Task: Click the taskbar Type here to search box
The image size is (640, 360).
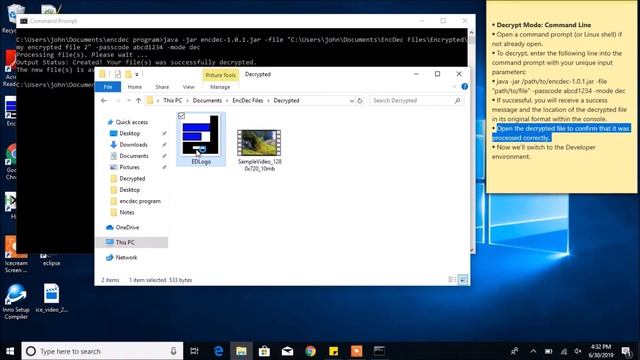Action: point(102,351)
